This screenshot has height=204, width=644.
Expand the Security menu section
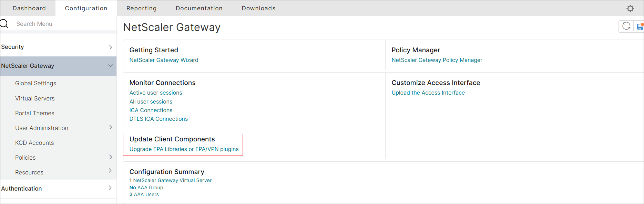pyautogui.click(x=110, y=47)
